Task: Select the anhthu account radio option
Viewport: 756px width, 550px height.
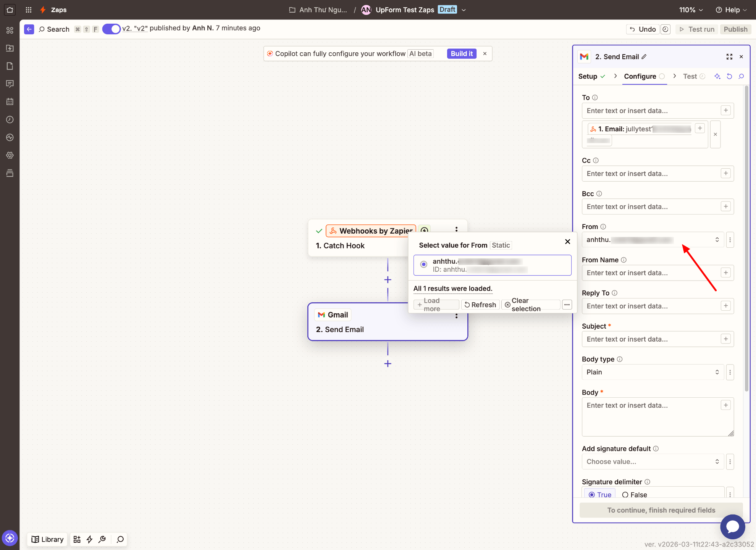Action: (x=423, y=265)
